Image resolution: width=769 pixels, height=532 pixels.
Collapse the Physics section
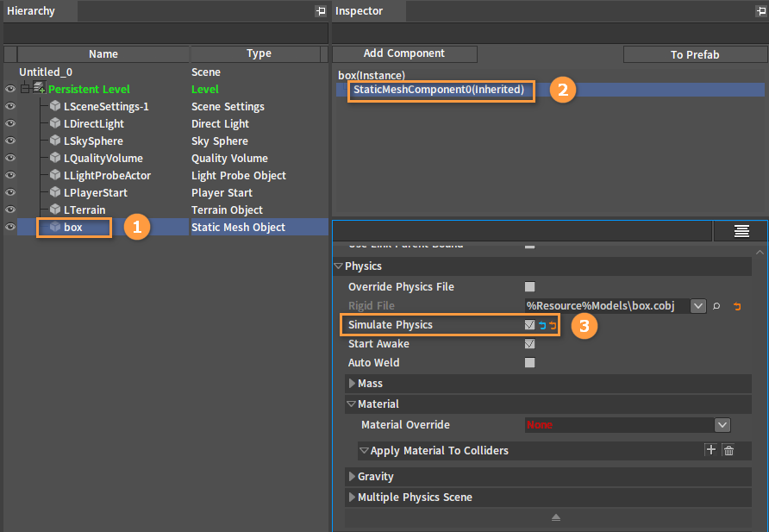[x=339, y=266]
